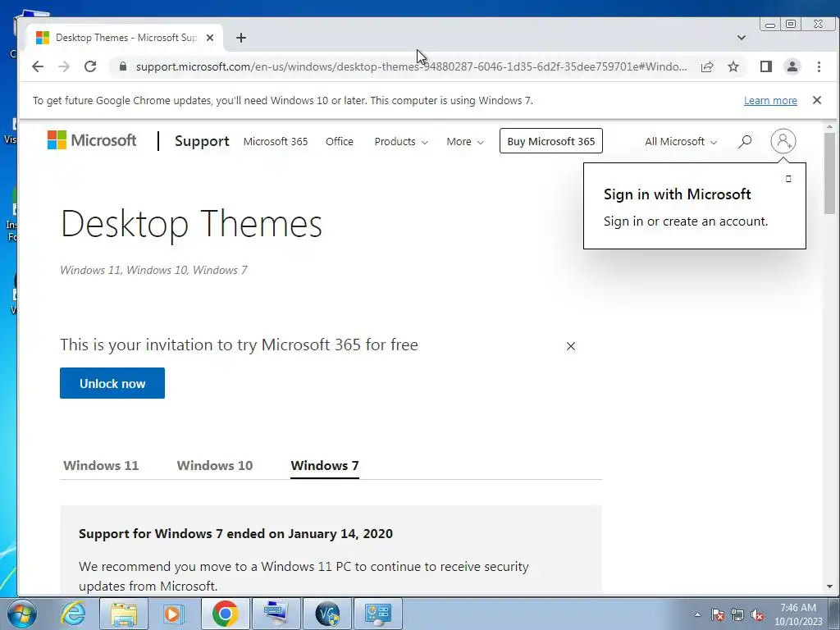840x630 pixels.
Task: Open Action Center flag icon
Action: tap(718, 614)
